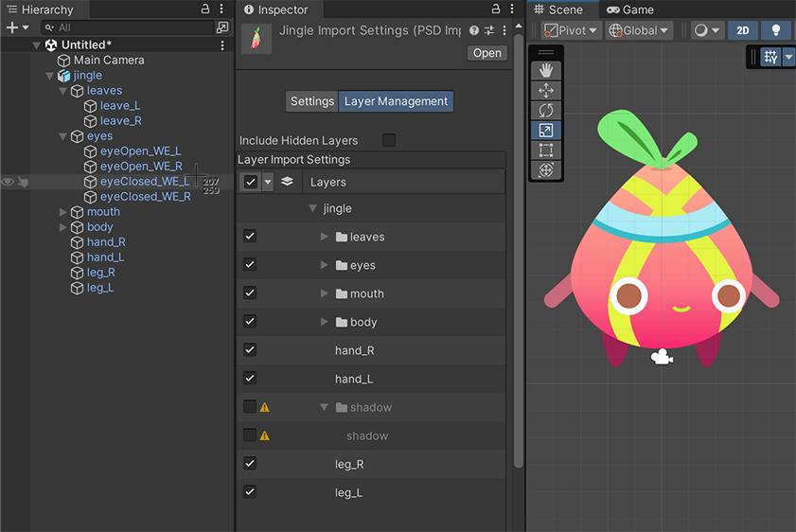
Task: Uncheck the hand_R layer checkbox
Action: [250, 350]
